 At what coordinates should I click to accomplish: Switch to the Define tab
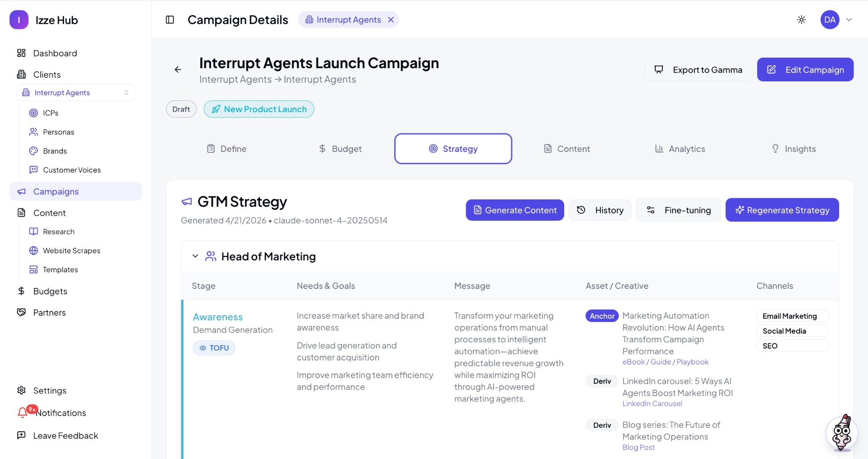coord(226,148)
